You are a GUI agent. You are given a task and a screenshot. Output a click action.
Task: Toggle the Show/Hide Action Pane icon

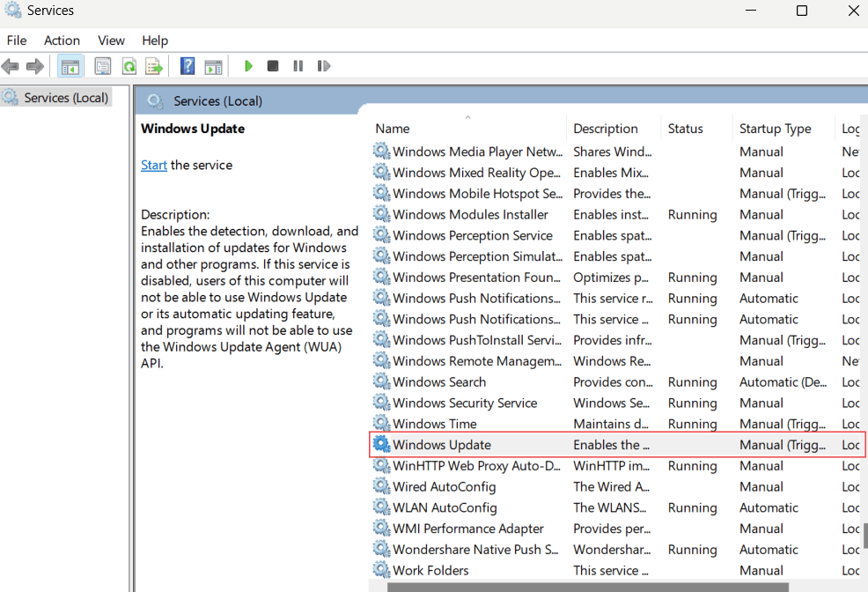coord(213,66)
